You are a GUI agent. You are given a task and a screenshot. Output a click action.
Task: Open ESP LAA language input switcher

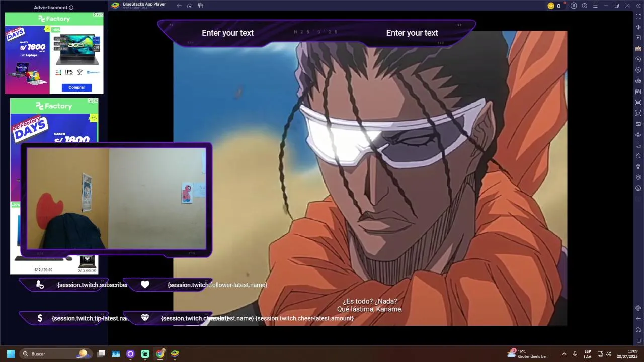[x=588, y=354]
